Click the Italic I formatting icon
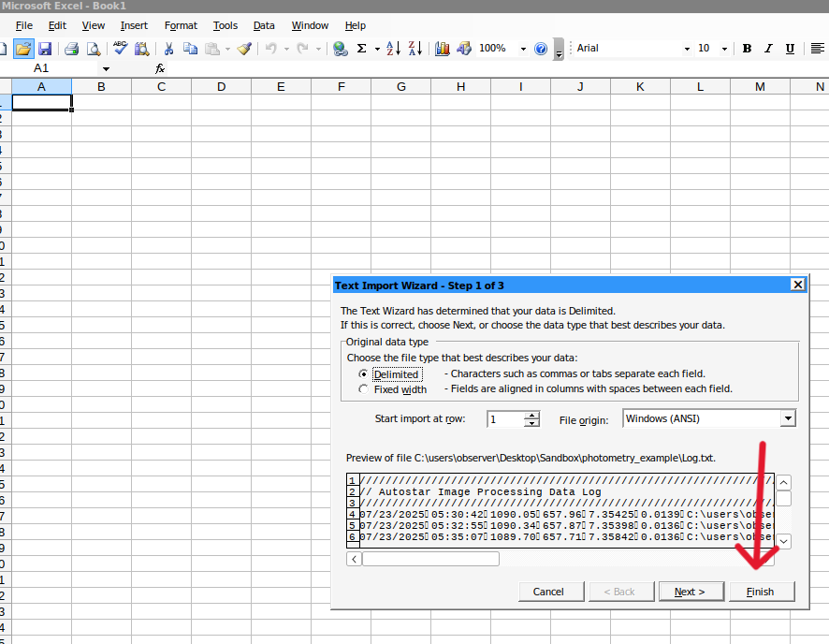This screenshot has width=829, height=644. pos(768,49)
